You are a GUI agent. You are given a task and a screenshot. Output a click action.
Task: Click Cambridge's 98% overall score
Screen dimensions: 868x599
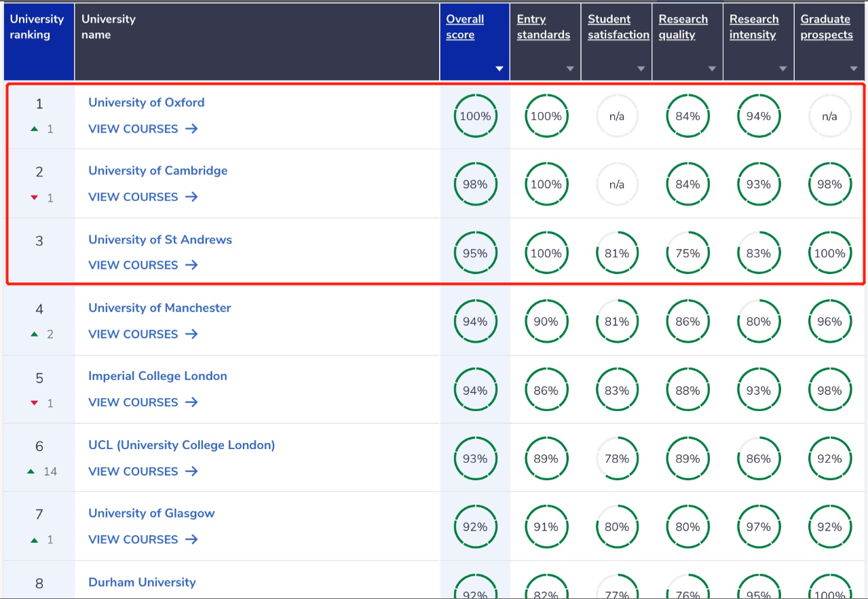point(475,185)
